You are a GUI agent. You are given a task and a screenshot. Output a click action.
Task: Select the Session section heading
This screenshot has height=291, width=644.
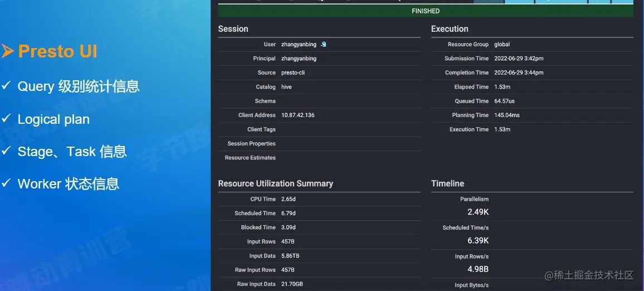pos(233,29)
